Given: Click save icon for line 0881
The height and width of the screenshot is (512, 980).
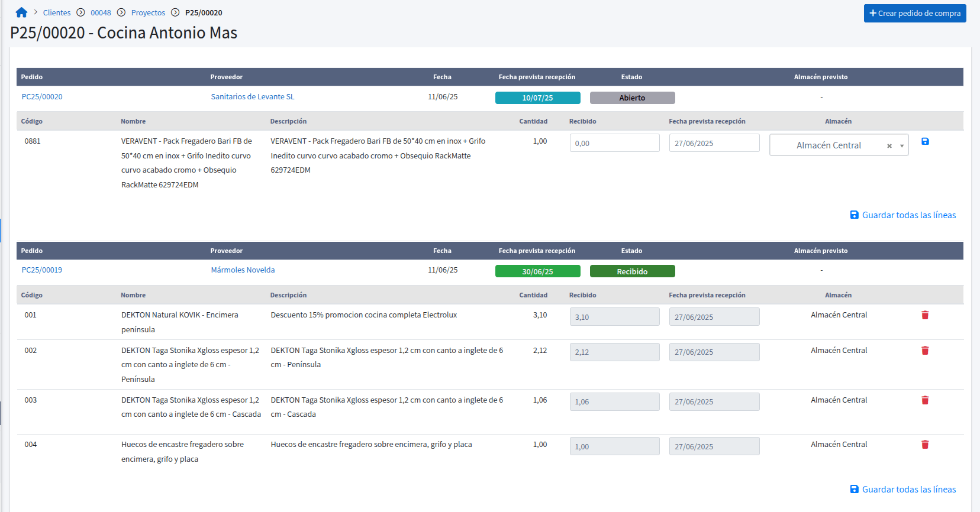Looking at the screenshot, I should click(x=925, y=141).
